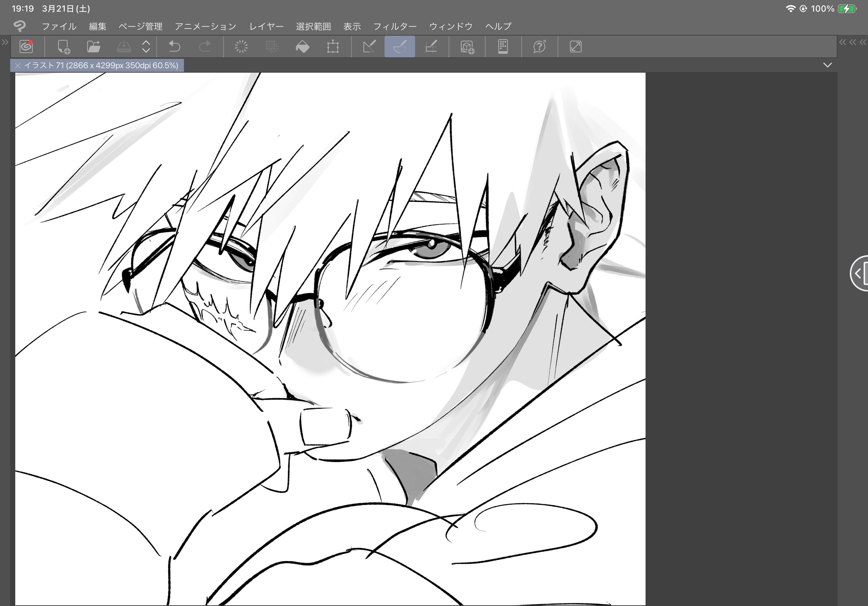Click the Fill paint bucket icon
This screenshot has height=606, width=868.
(302, 47)
